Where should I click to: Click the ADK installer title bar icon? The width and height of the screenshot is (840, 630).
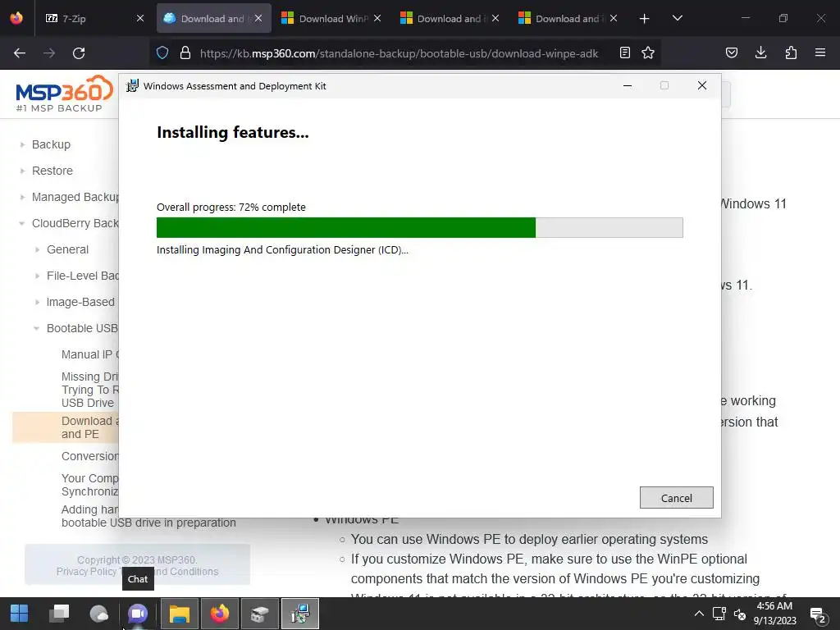132,85
